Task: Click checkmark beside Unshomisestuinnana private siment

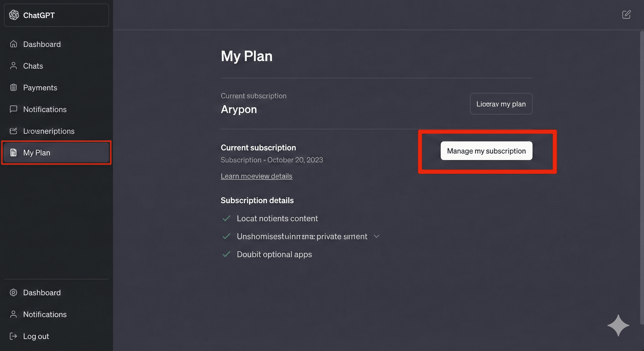Action: [226, 236]
